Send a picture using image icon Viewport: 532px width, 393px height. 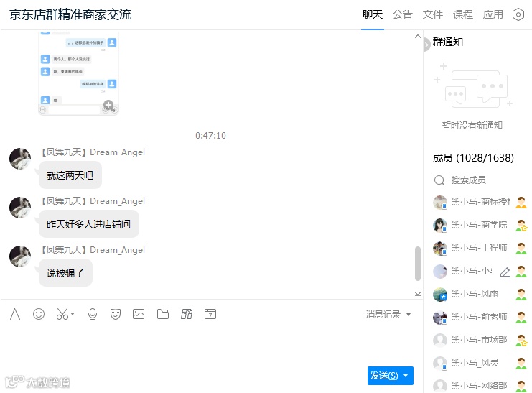(x=139, y=314)
